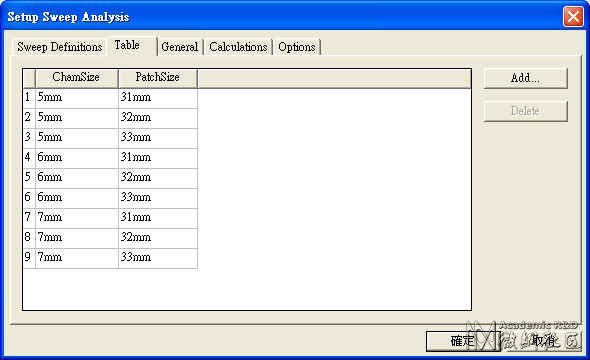Click the ChamSize column header
This screenshot has width=590, height=360.
pos(77,79)
